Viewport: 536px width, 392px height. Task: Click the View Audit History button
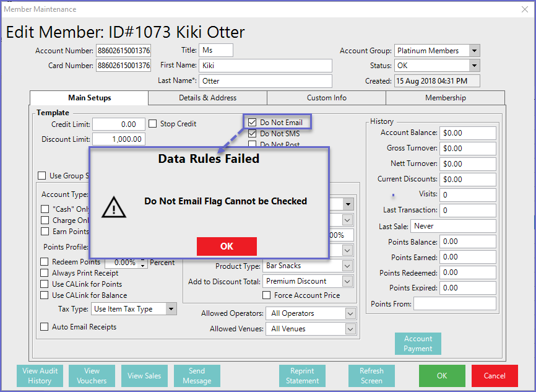click(40, 376)
